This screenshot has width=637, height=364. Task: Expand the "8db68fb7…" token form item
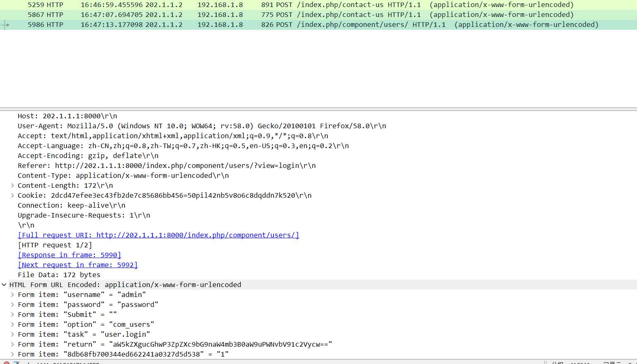coord(12,354)
